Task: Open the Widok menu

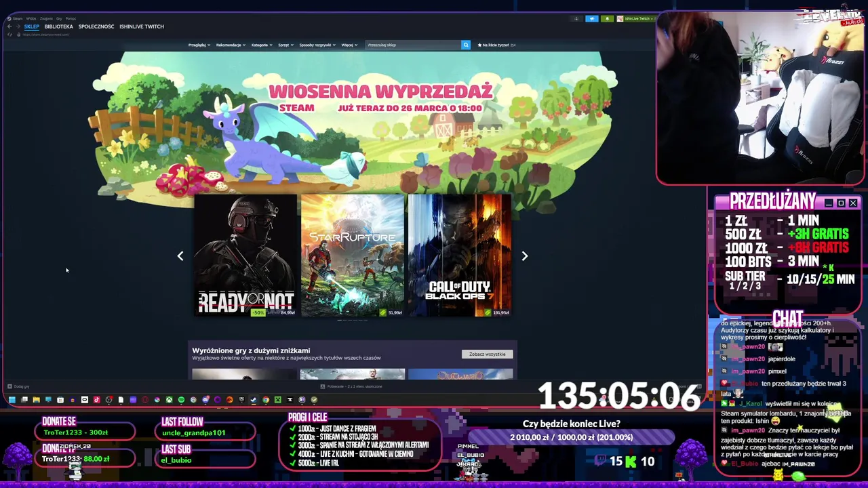Action: 31,19
